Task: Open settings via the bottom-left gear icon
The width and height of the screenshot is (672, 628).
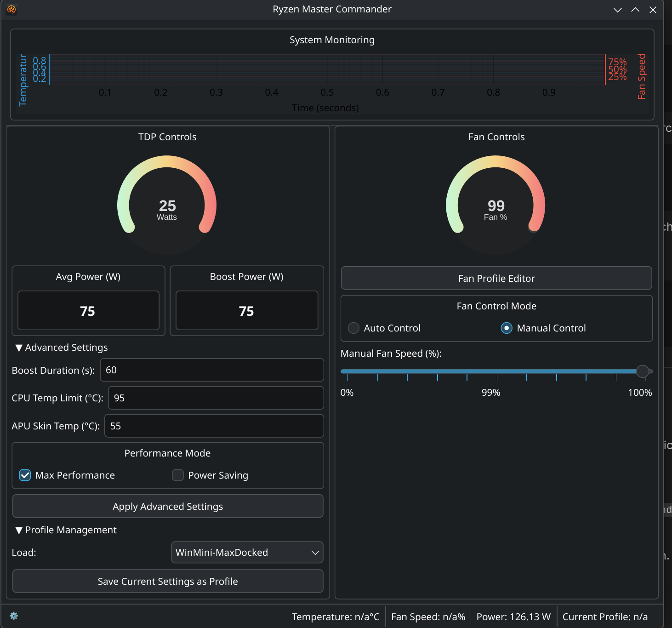Action: 14,616
